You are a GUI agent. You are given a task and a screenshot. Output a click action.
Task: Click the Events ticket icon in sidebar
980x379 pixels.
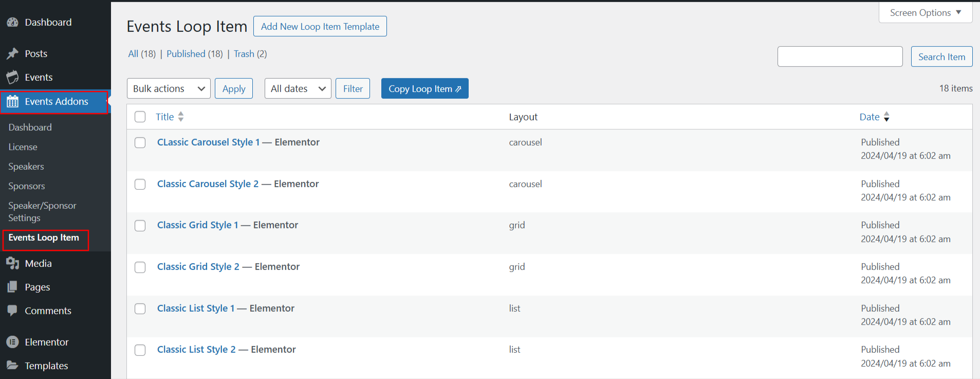[12, 78]
